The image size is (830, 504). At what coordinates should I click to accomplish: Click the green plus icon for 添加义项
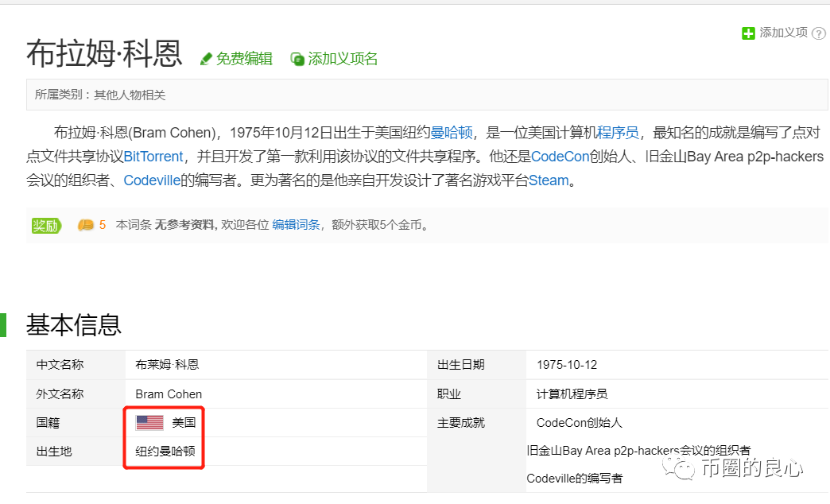click(748, 33)
